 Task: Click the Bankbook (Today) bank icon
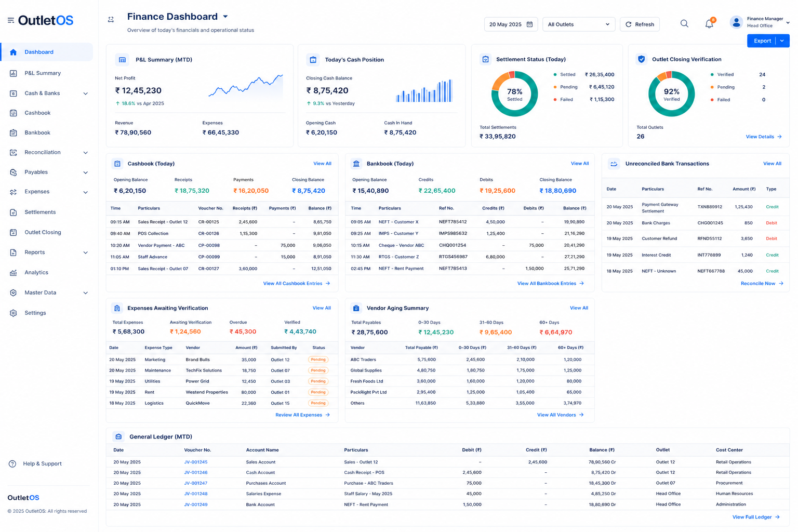(x=356, y=164)
